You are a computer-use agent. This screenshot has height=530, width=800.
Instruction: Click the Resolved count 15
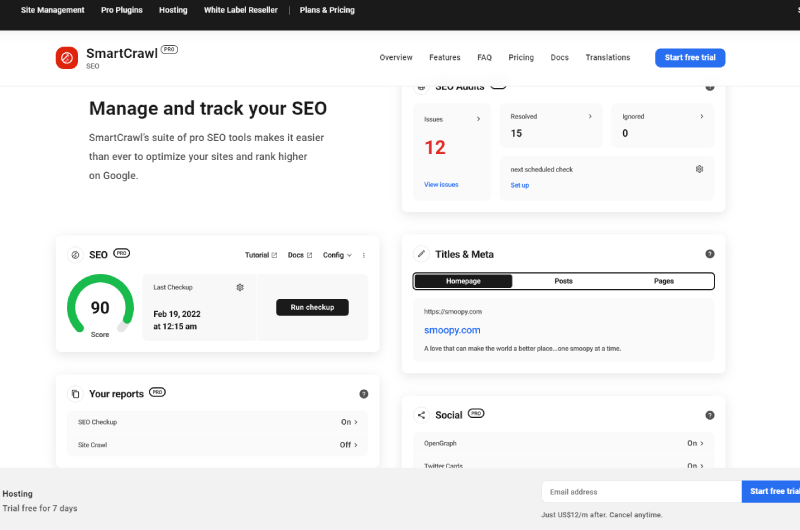click(516, 133)
